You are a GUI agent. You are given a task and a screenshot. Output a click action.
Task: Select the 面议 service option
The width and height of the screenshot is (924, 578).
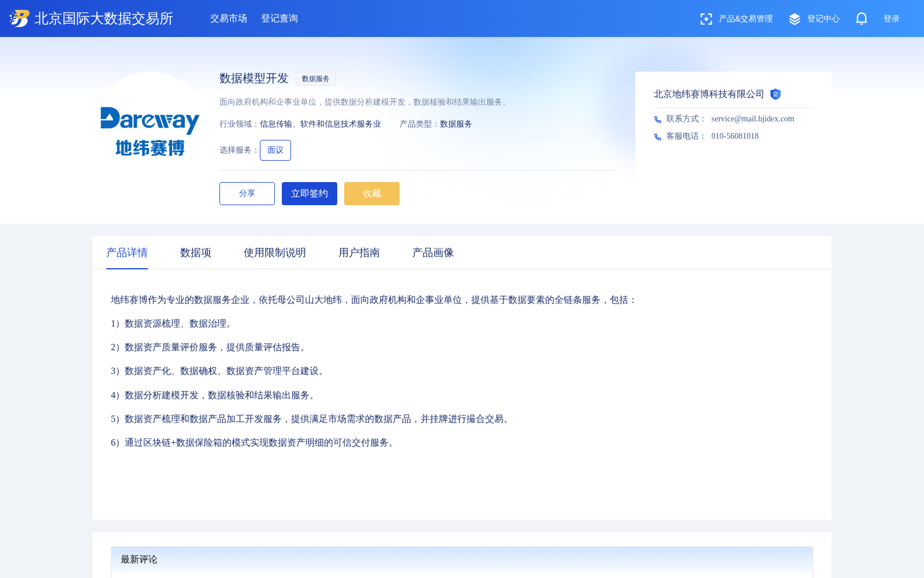[275, 150]
